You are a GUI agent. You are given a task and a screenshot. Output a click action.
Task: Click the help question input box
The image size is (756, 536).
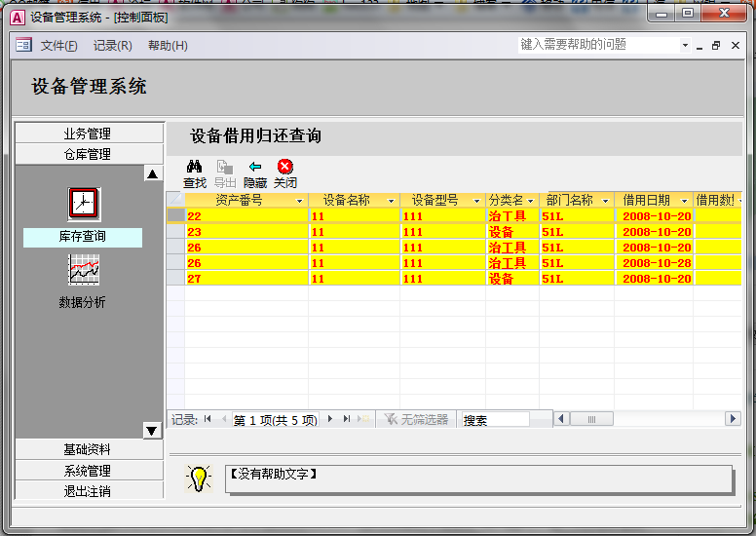599,45
